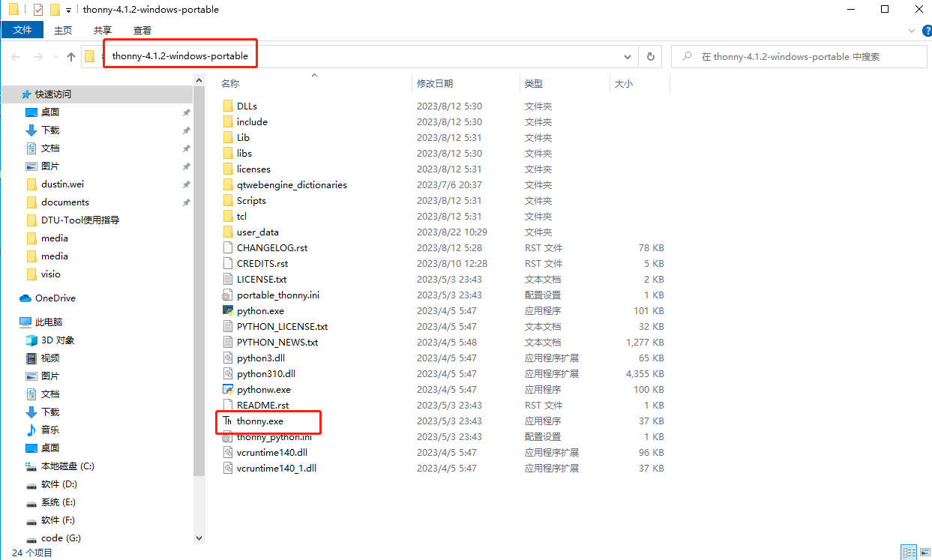Click the sidebar scroll up arrow
932x560 pixels.
click(x=199, y=80)
